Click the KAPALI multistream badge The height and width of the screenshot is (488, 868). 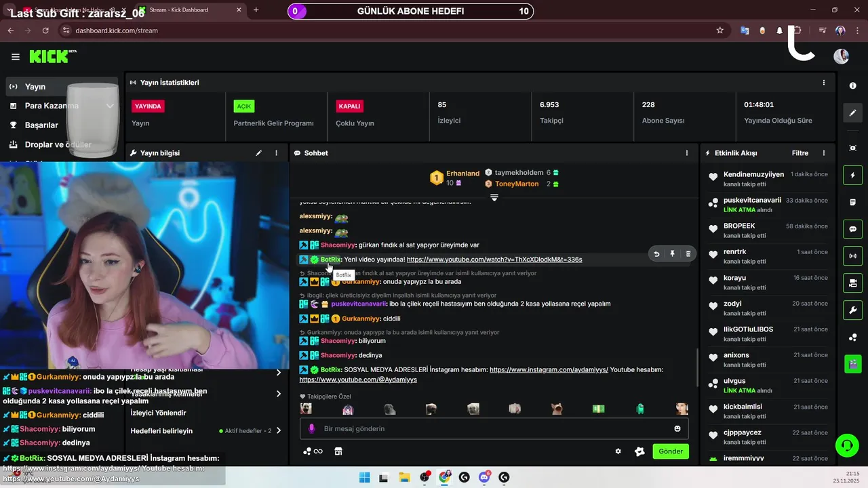349,106
